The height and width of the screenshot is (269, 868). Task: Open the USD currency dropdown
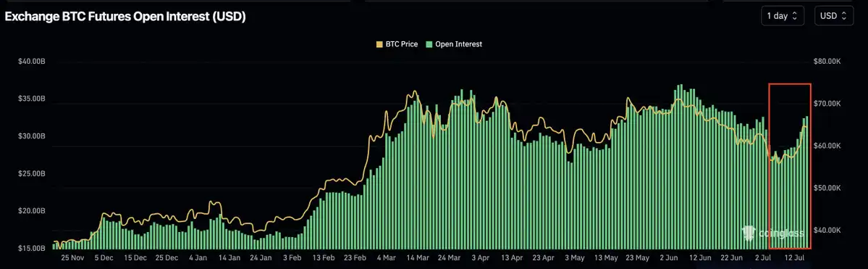pos(833,16)
